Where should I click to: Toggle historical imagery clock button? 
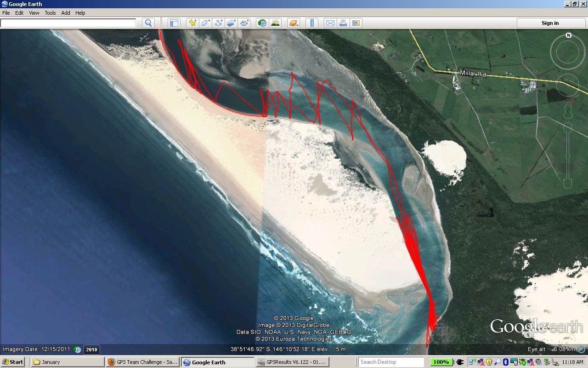262,23
